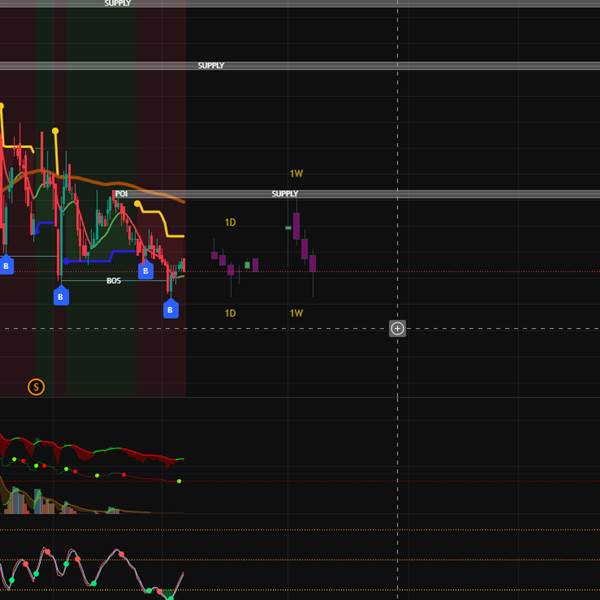Click the B buy marker left of the BOS line

click(61, 296)
